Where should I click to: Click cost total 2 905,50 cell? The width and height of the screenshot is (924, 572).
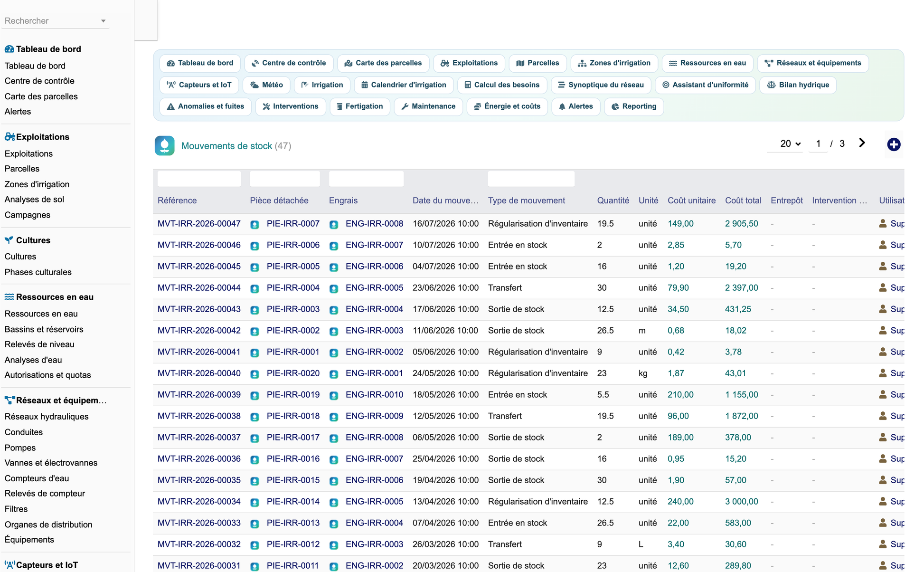point(741,224)
